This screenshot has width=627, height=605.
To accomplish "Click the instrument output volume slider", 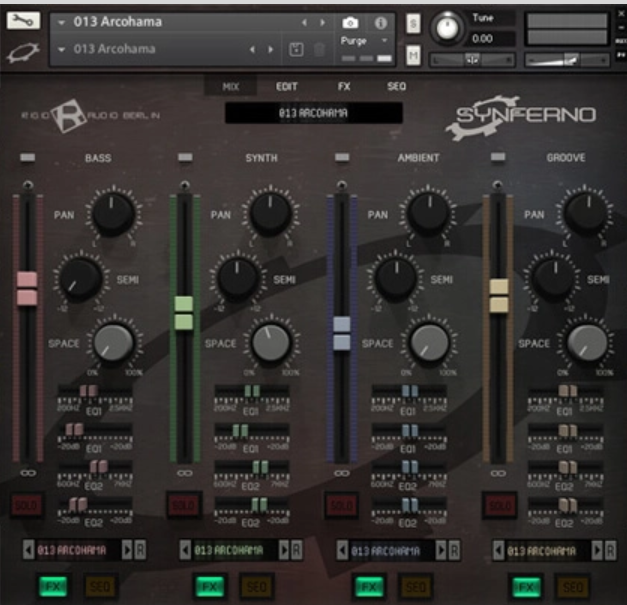I will [567, 60].
